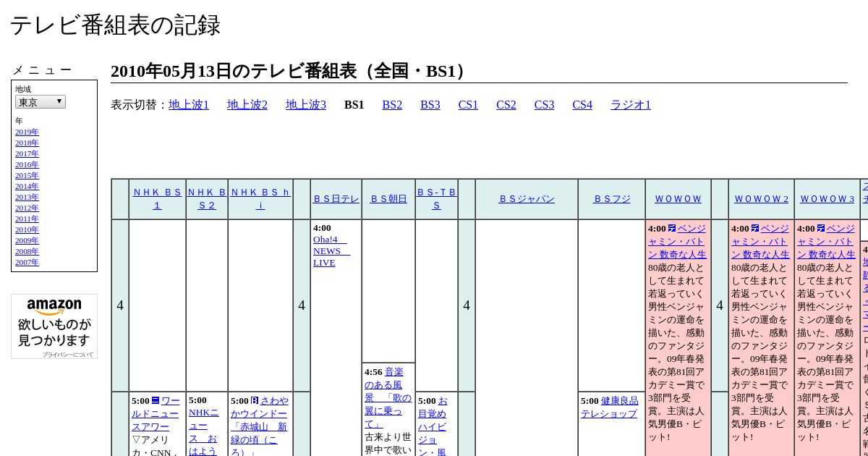
Task: Open the ＢＳ日テレ channel header
Action: point(336,199)
